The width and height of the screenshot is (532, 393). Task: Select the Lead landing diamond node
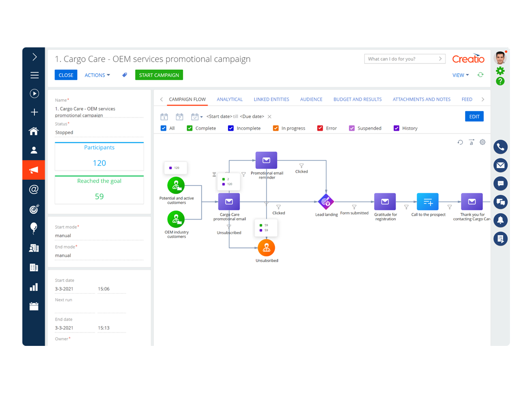[x=325, y=202]
